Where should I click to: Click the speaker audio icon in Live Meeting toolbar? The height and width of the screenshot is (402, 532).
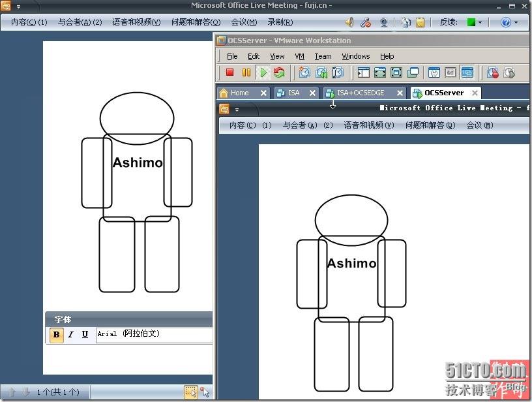click(x=349, y=22)
